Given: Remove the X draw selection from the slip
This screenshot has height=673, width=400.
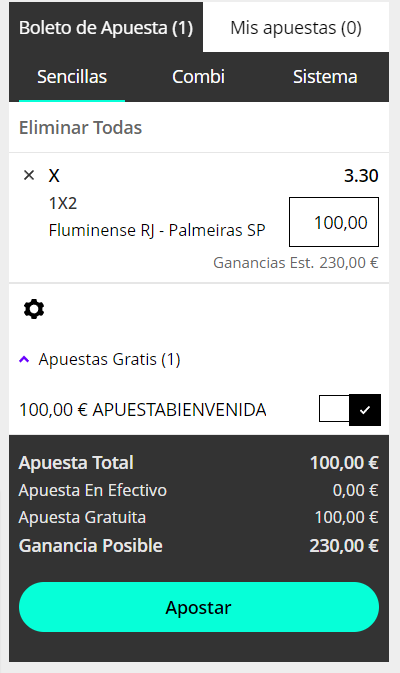Looking at the screenshot, I should pos(29,175).
